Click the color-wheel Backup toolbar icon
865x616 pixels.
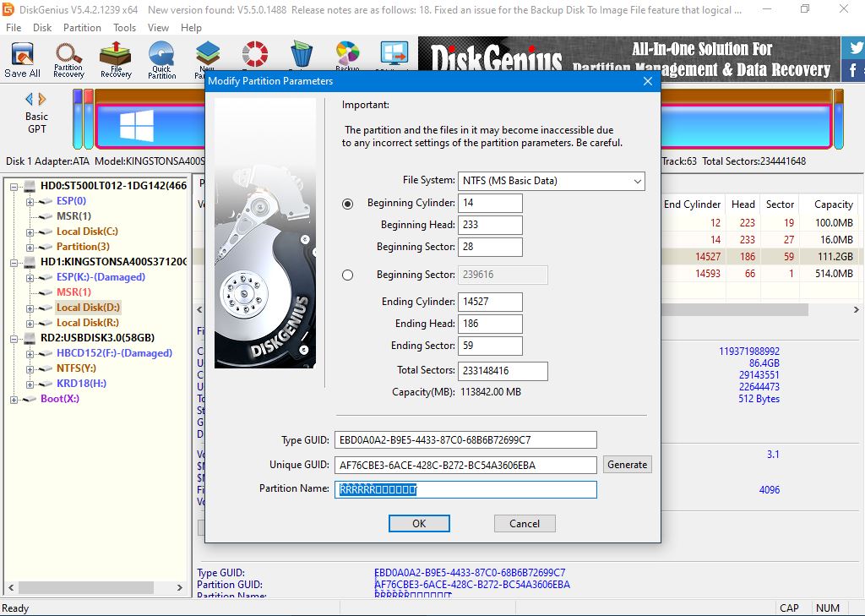coord(347,55)
